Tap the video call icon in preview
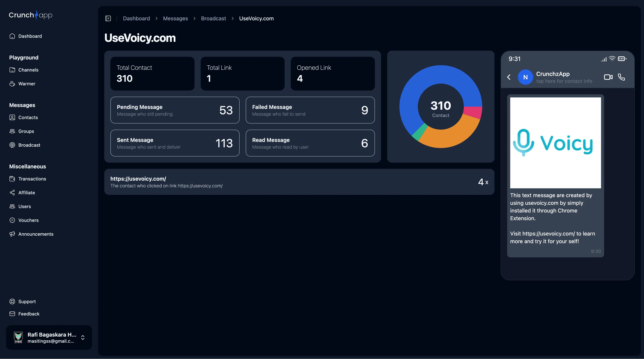 608,77
